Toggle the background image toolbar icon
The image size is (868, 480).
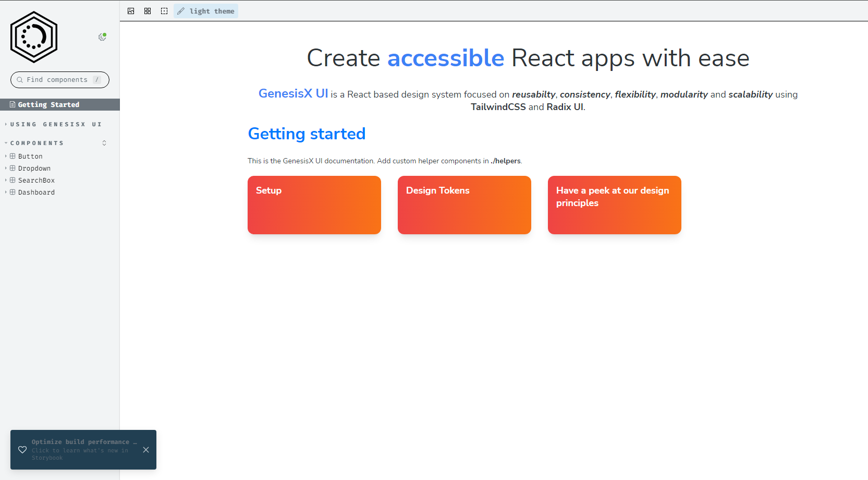pos(131,11)
